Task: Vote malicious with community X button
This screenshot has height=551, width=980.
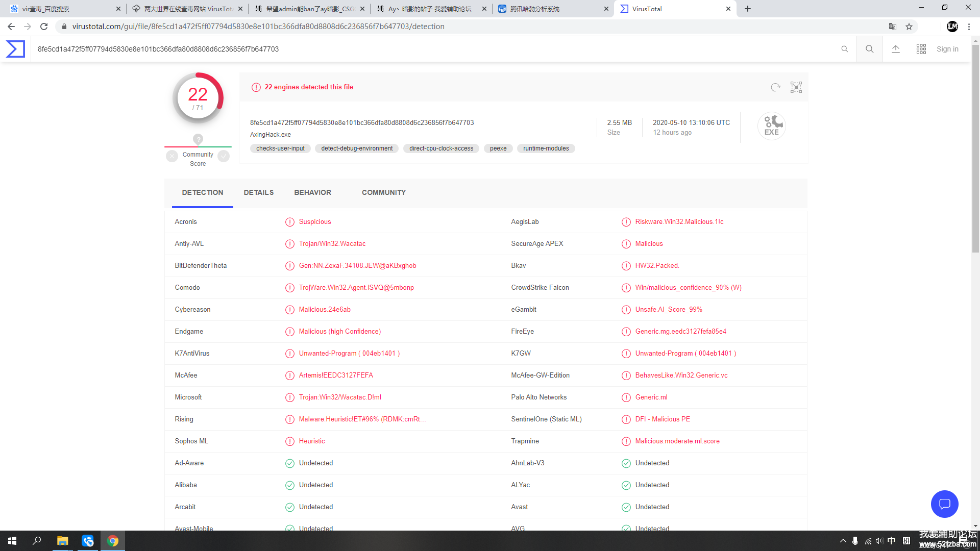Action: (x=172, y=156)
